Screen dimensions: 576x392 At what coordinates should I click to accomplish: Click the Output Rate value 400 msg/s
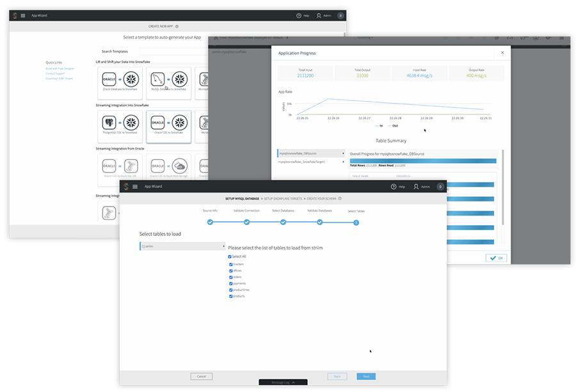tap(476, 75)
